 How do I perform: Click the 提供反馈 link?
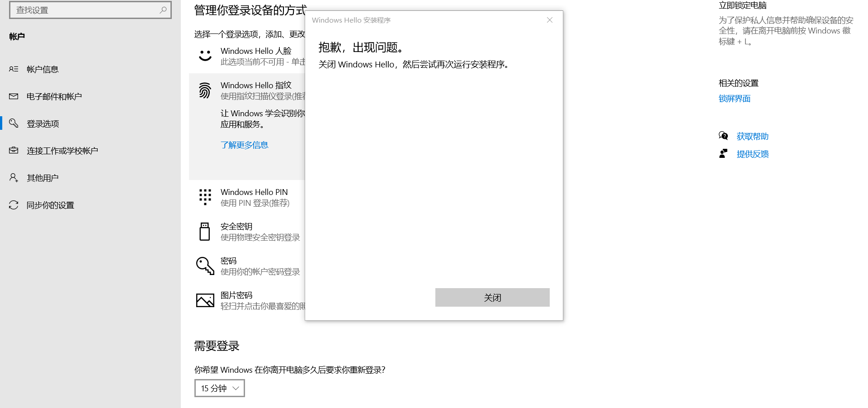click(x=752, y=154)
